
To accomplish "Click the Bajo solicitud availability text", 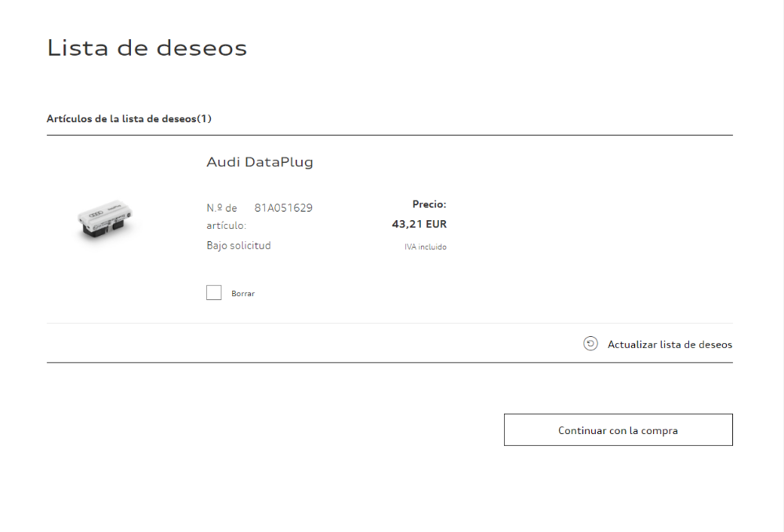I will click(x=238, y=245).
